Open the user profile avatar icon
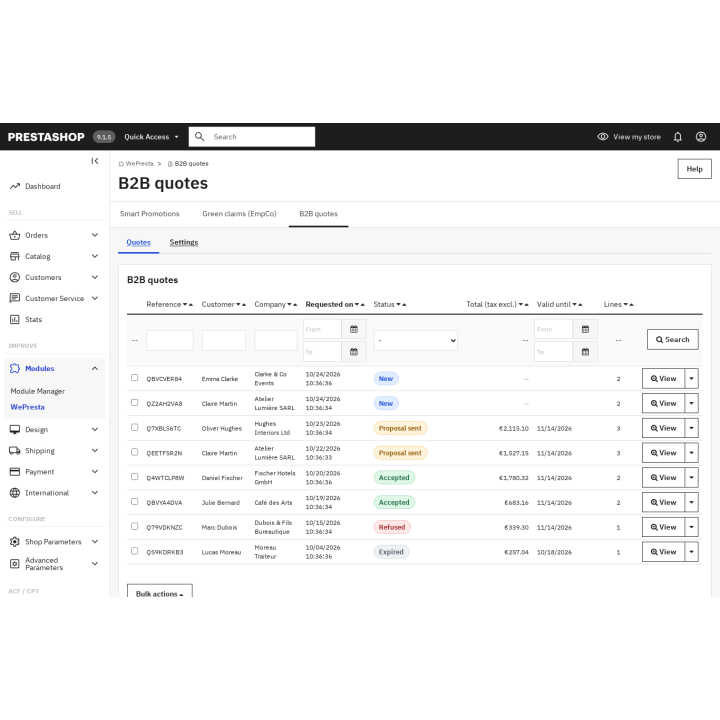The height and width of the screenshot is (720, 720). pos(701,137)
